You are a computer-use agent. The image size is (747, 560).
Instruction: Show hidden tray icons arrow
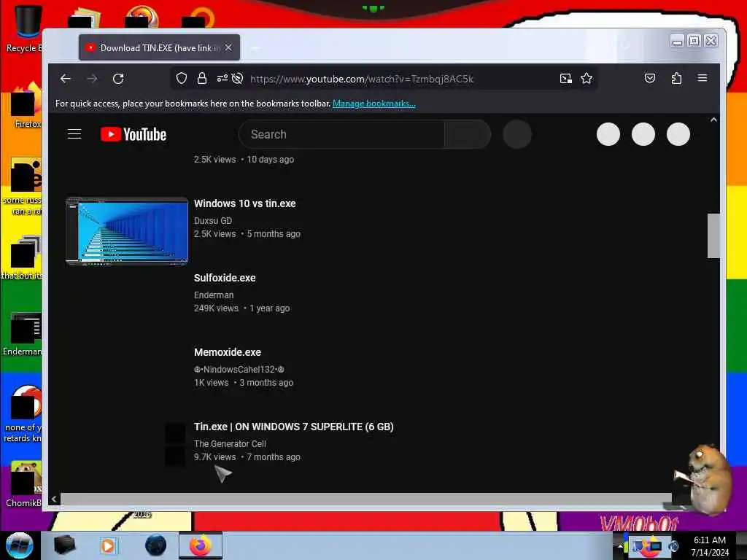(620, 546)
